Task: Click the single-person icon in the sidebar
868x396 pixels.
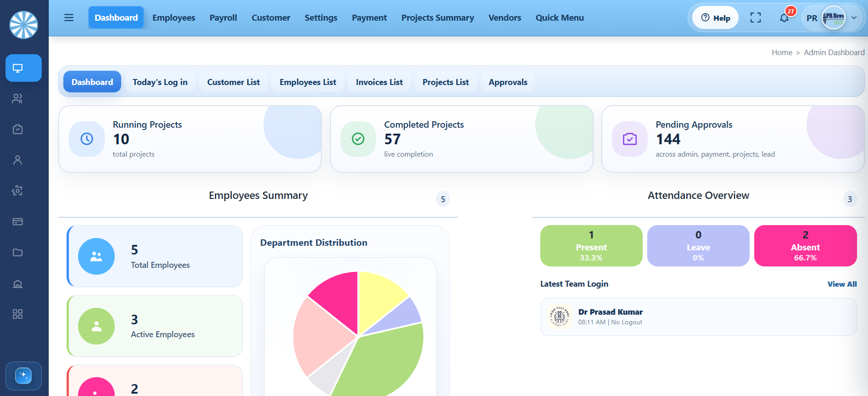Action: (17, 160)
